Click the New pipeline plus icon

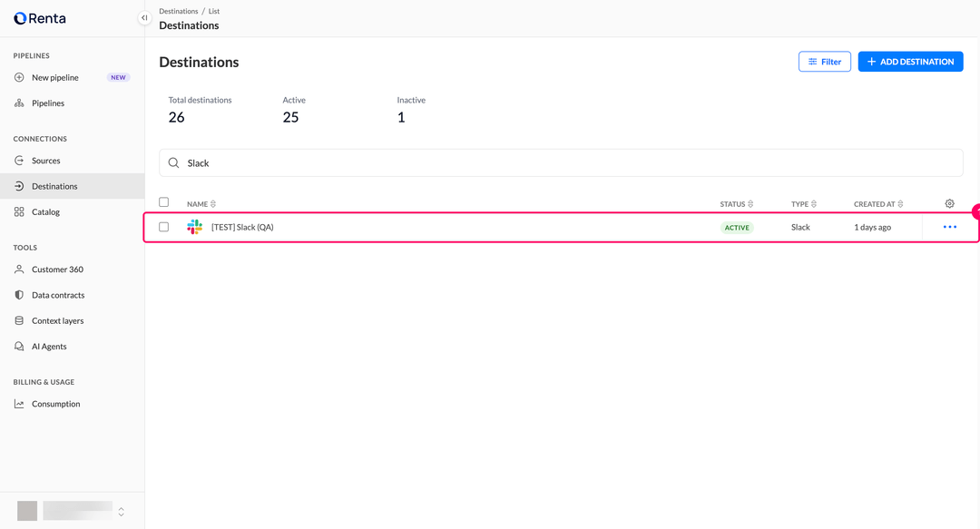[19, 77]
